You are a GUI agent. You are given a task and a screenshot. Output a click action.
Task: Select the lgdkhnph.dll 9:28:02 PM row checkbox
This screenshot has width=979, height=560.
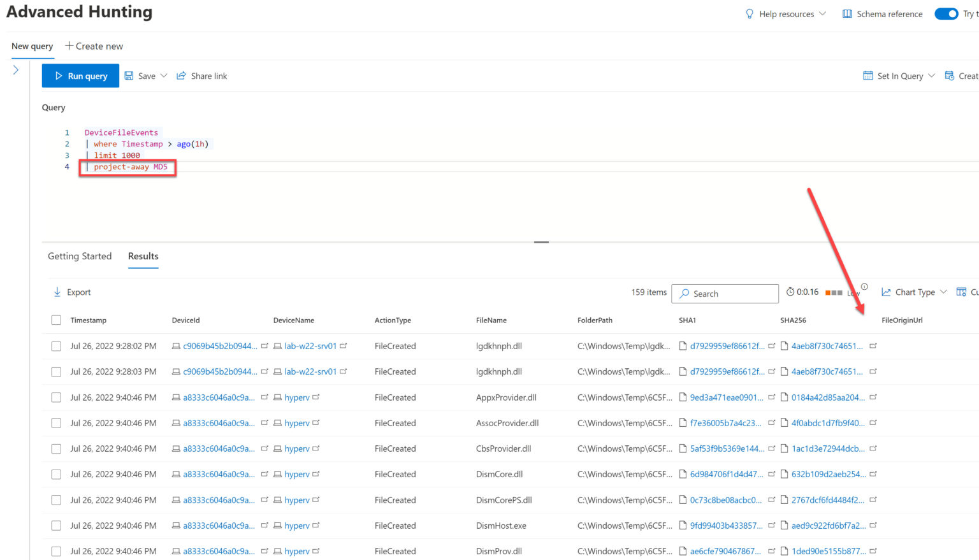point(56,346)
